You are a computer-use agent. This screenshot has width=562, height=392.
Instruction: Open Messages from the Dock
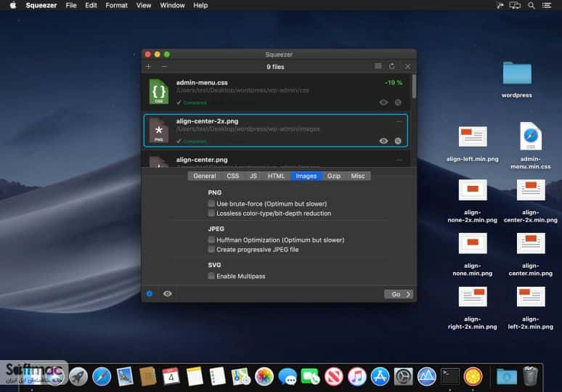tap(288, 377)
